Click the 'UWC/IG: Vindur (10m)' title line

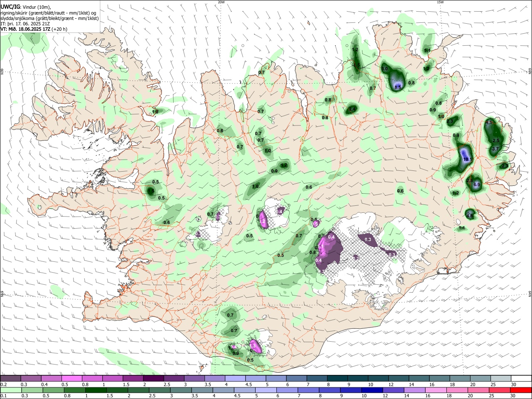25,7
